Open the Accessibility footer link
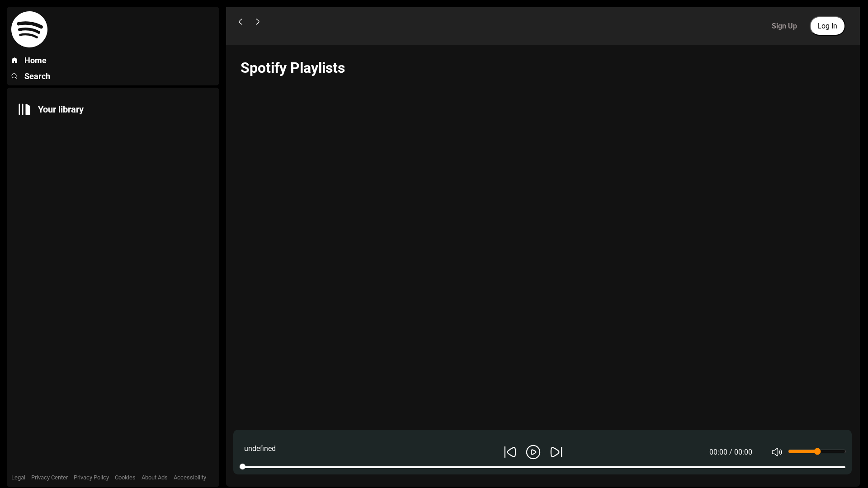 click(x=190, y=478)
